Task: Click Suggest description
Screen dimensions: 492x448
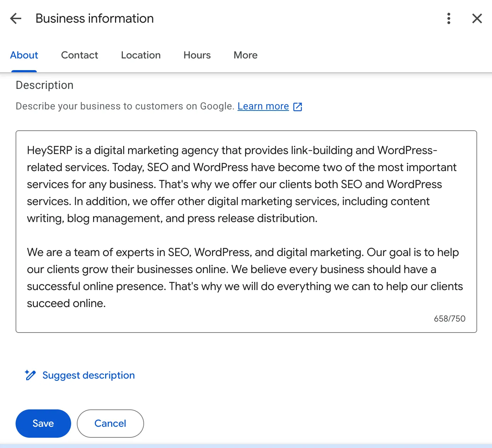Action: point(88,375)
